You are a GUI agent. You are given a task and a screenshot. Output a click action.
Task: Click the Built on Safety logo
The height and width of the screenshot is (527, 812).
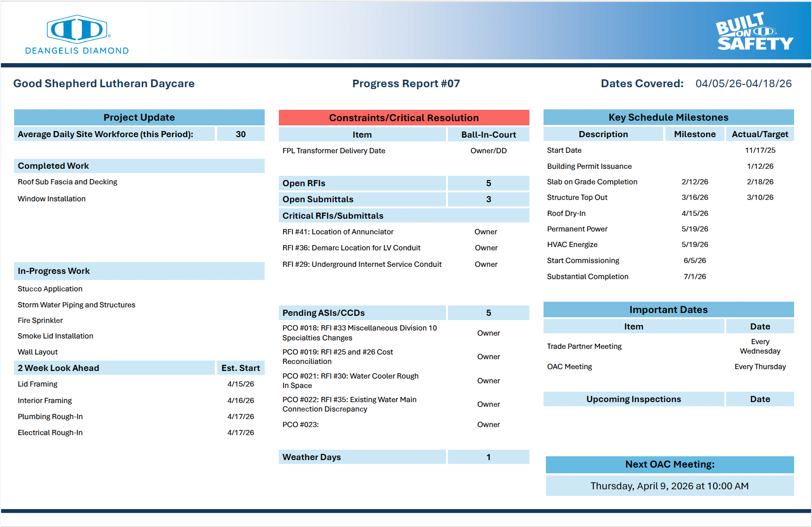[x=754, y=32]
